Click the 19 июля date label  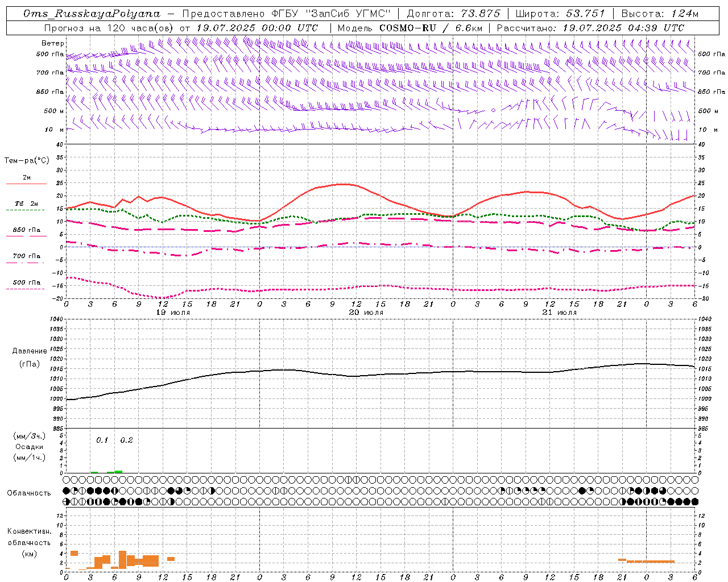[x=173, y=313]
